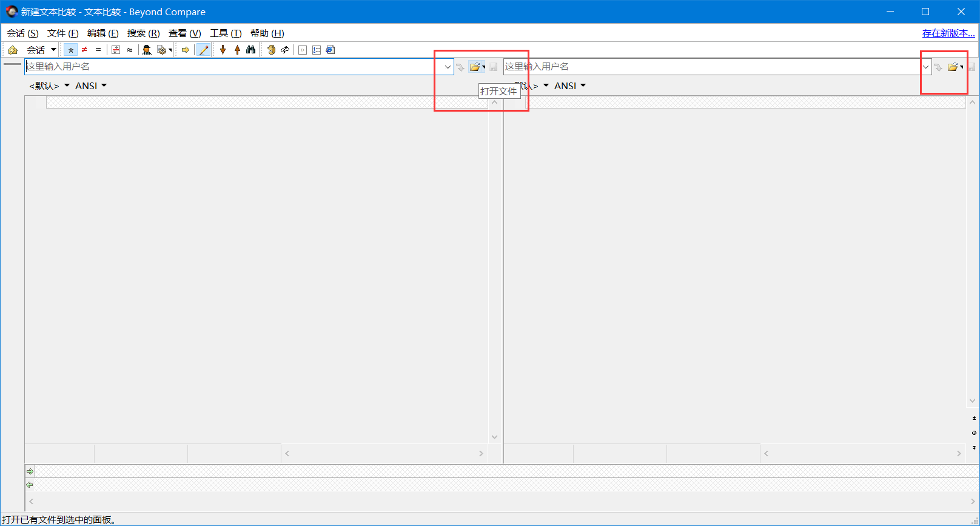The width and height of the screenshot is (980, 526).
Task: Toggle the Edit pencil tool
Action: 204,50
